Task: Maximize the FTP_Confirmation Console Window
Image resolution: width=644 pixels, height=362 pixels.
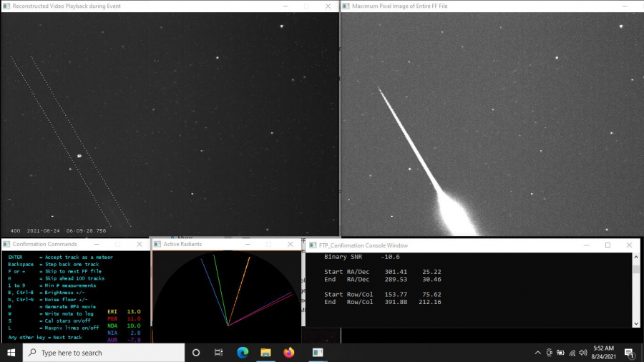Action: [x=608, y=245]
